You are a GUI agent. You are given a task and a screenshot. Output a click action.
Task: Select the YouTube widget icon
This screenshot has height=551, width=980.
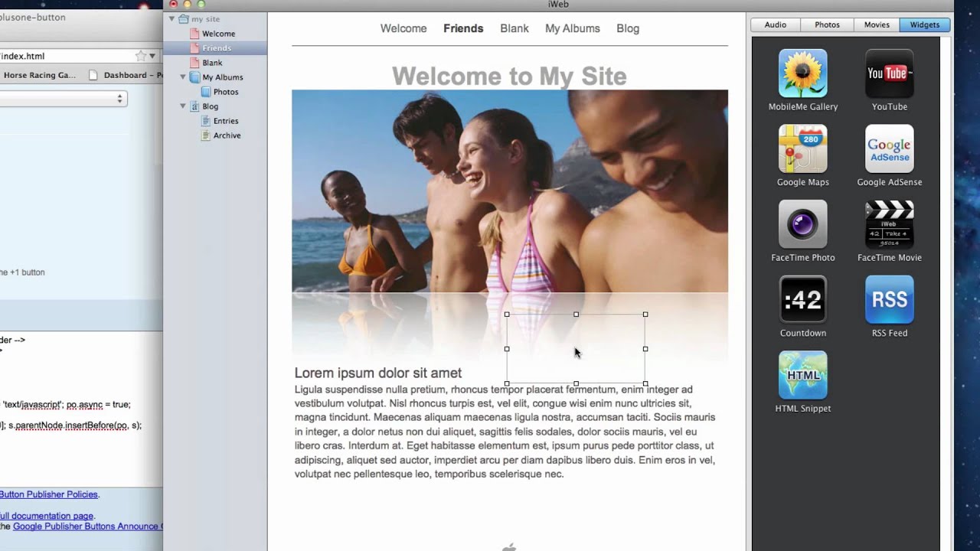pos(889,73)
